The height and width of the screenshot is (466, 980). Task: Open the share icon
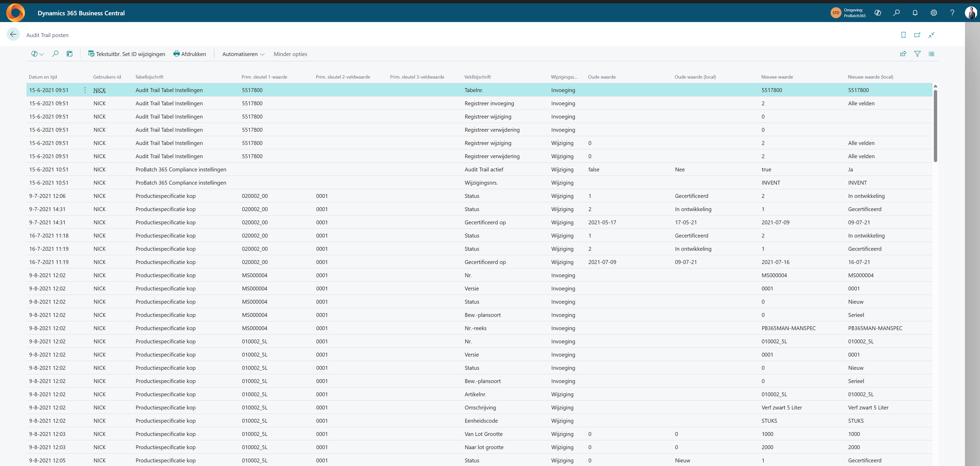[903, 54]
